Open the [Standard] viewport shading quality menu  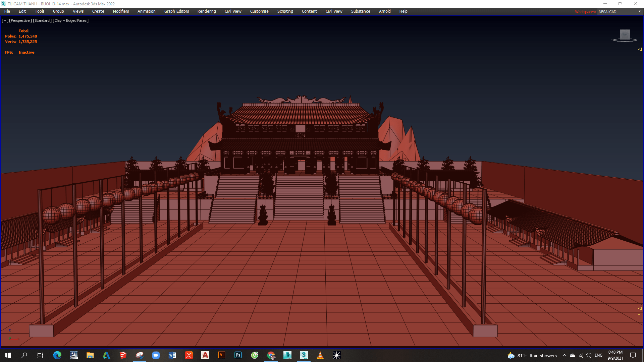42,21
